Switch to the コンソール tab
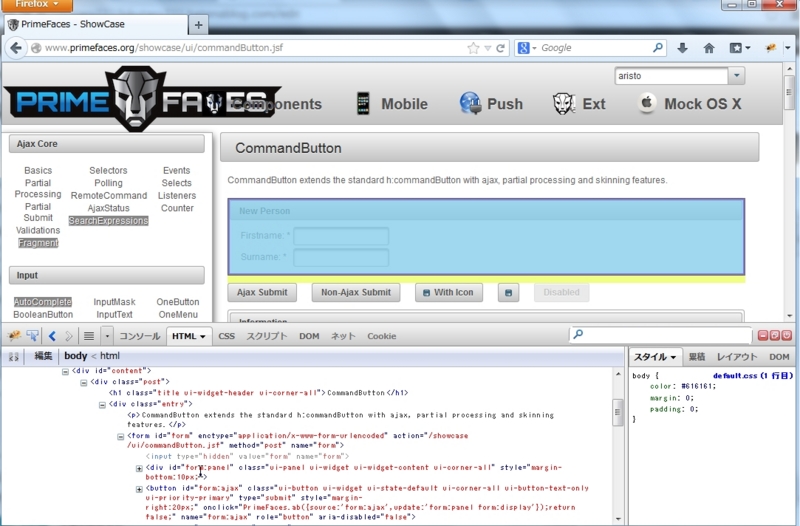 tap(140, 336)
